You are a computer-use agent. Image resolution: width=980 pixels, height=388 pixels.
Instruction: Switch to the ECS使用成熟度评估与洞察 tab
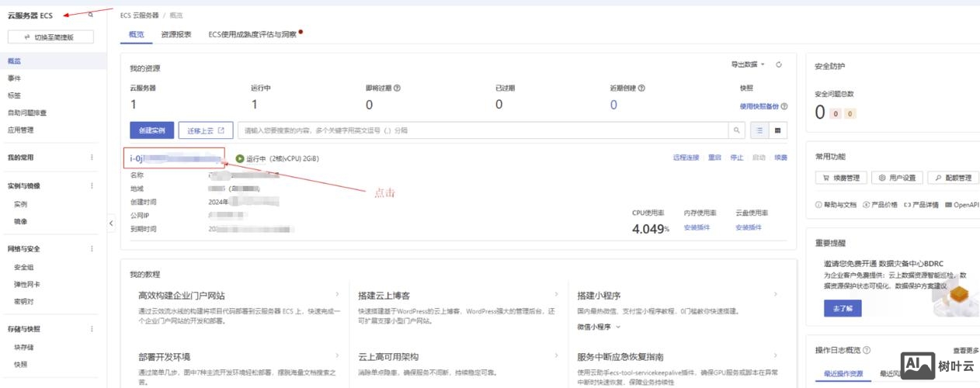(252, 34)
